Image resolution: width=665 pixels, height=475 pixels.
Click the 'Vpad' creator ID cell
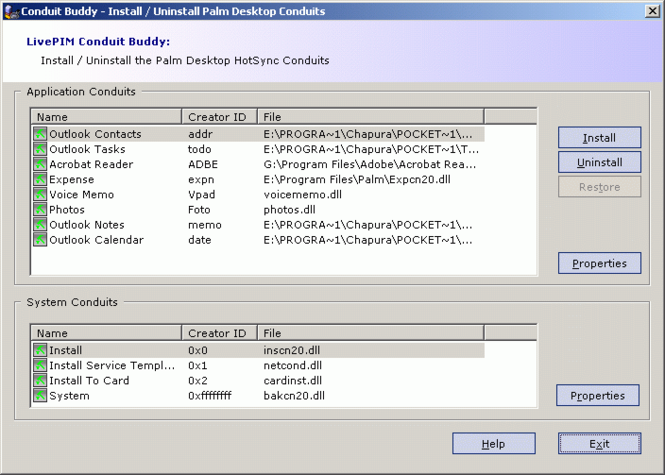pyautogui.click(x=201, y=195)
